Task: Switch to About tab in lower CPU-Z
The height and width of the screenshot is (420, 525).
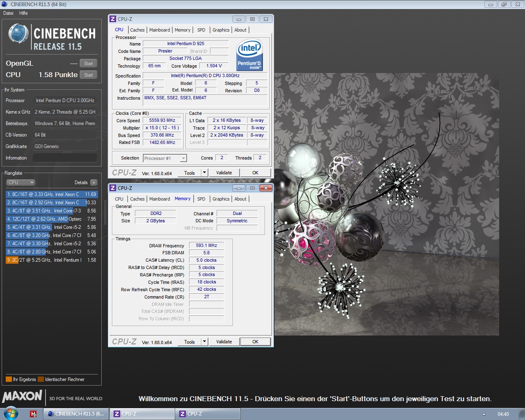Action: click(x=240, y=199)
